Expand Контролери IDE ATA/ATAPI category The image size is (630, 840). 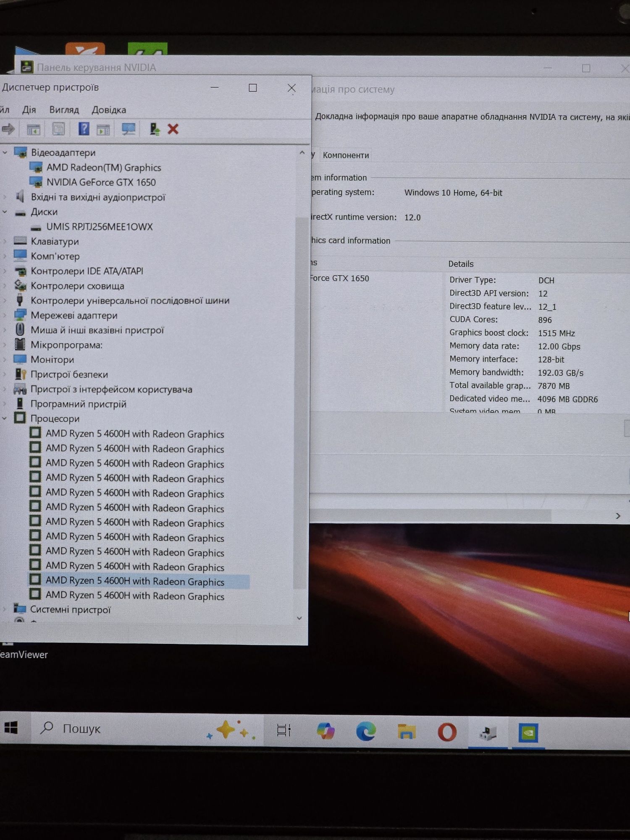coord(5,271)
